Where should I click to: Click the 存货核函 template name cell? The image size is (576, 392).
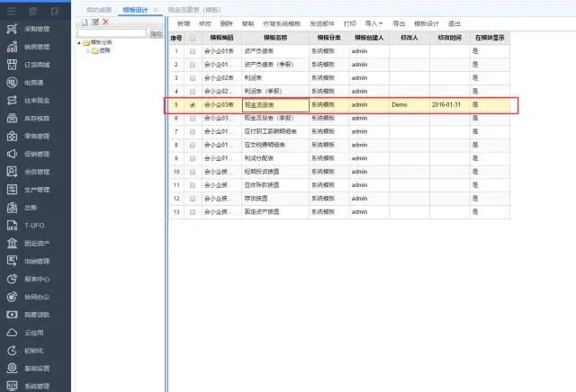(275, 199)
